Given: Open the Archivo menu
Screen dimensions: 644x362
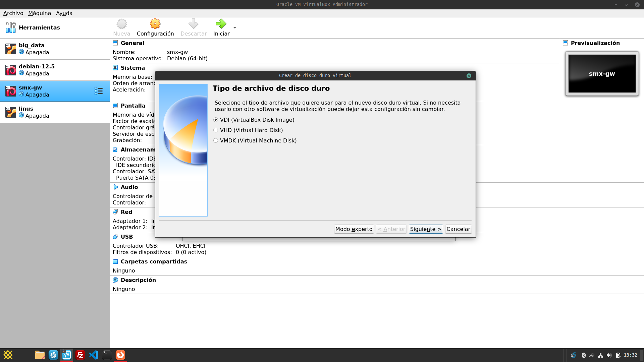Looking at the screenshot, I should (13, 13).
